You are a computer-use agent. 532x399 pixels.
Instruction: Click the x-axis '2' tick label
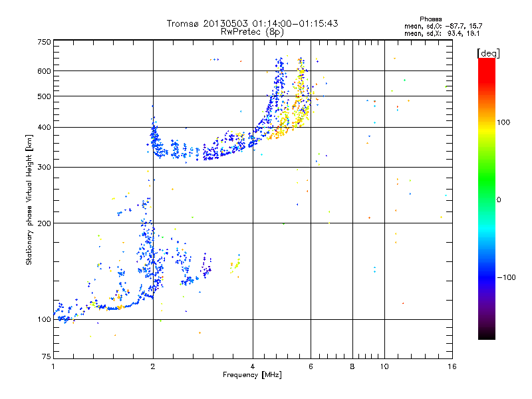153,366
